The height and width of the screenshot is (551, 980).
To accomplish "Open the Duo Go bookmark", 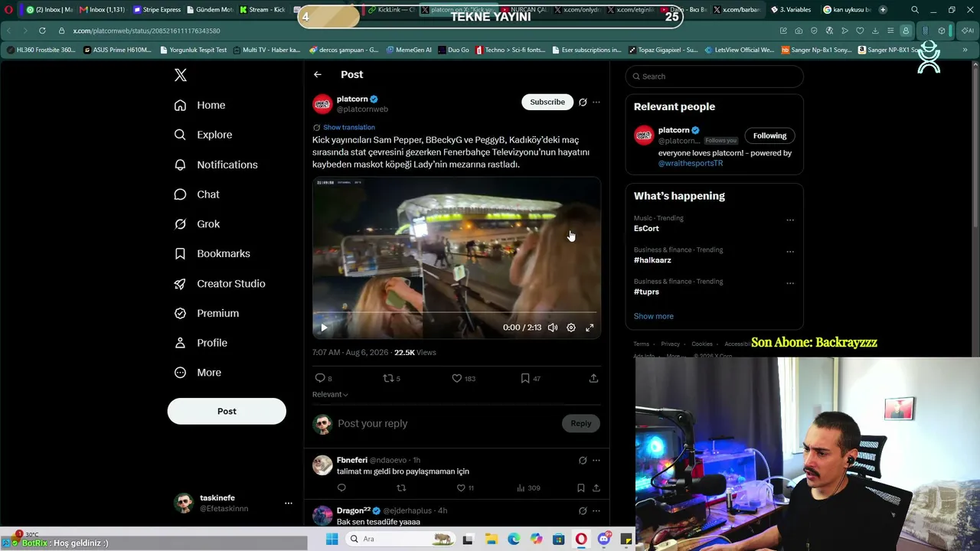I will tap(453, 50).
